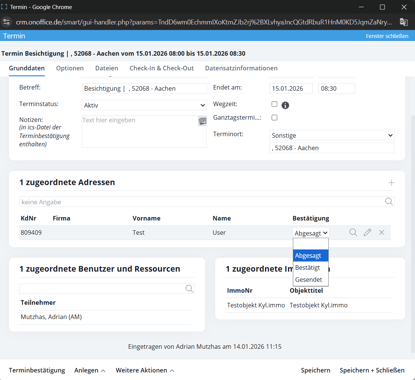Click the Terminort address field
415x380 pixels.
(332, 148)
